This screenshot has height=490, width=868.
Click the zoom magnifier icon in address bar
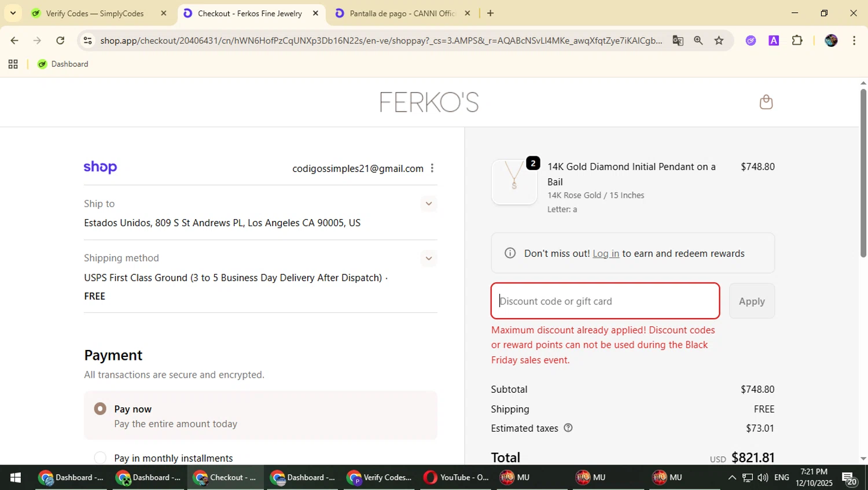point(698,40)
